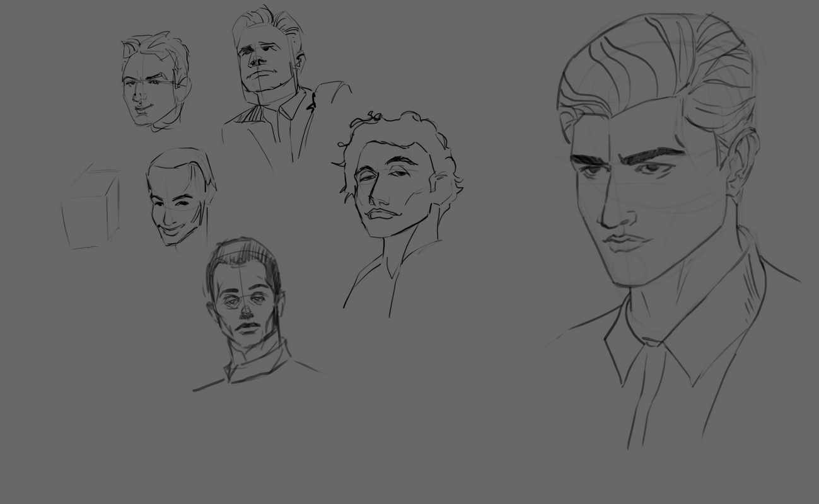Select the large portrait wearing shirt and tie
The image size is (819, 504).
click(x=673, y=230)
